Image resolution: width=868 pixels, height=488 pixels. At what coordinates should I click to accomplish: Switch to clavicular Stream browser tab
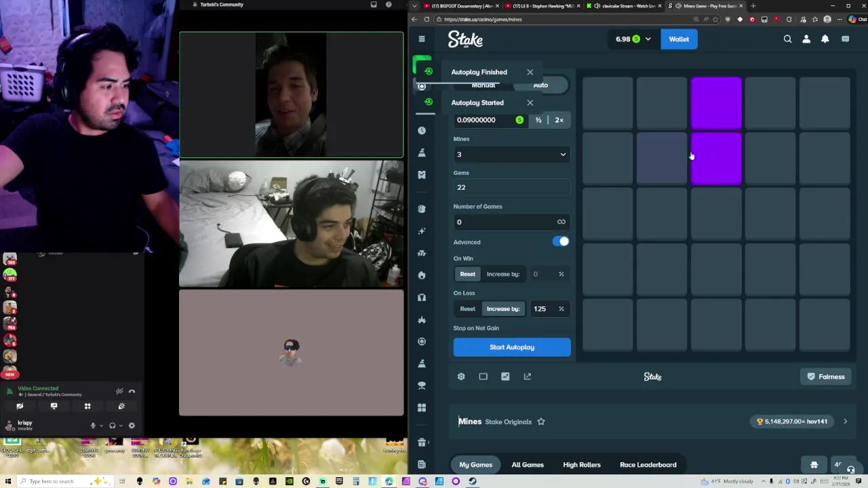(624, 6)
